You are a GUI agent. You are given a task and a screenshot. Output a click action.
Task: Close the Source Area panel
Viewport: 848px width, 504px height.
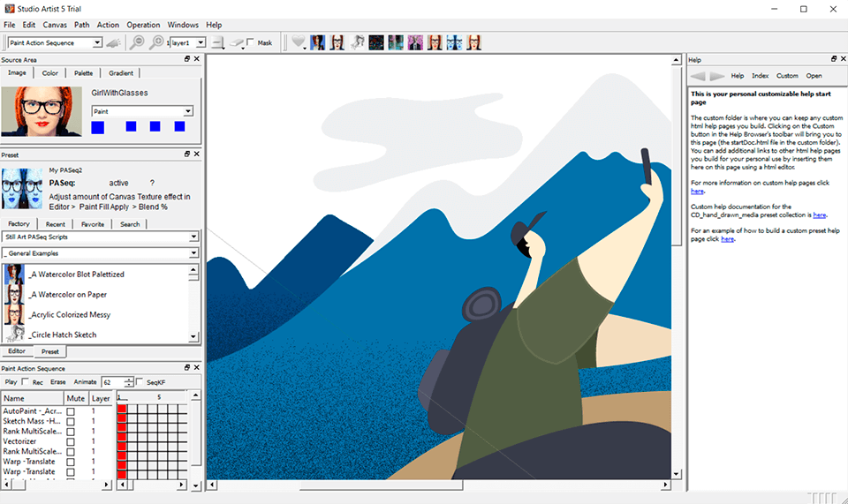[197, 59]
